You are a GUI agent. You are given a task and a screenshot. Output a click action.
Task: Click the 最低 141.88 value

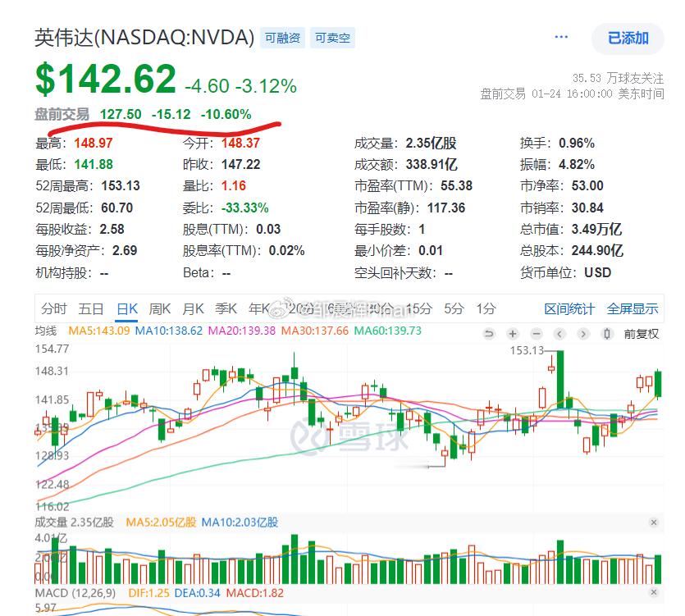coord(94,165)
